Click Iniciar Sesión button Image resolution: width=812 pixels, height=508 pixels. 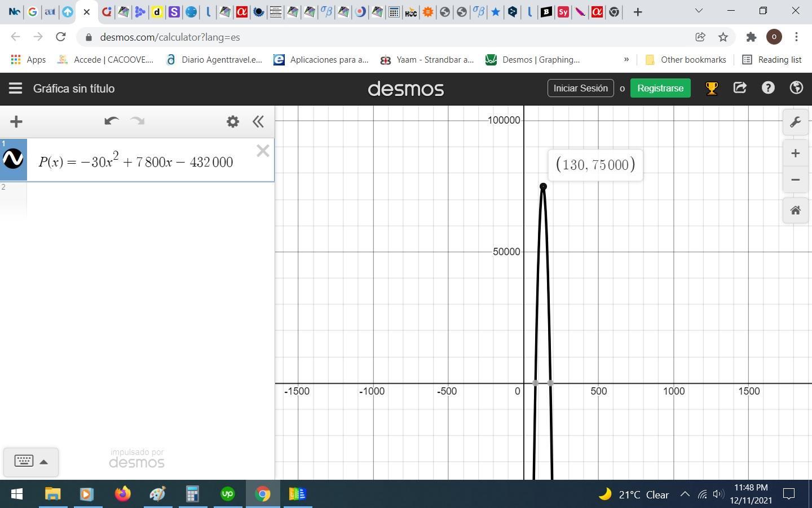click(x=580, y=88)
